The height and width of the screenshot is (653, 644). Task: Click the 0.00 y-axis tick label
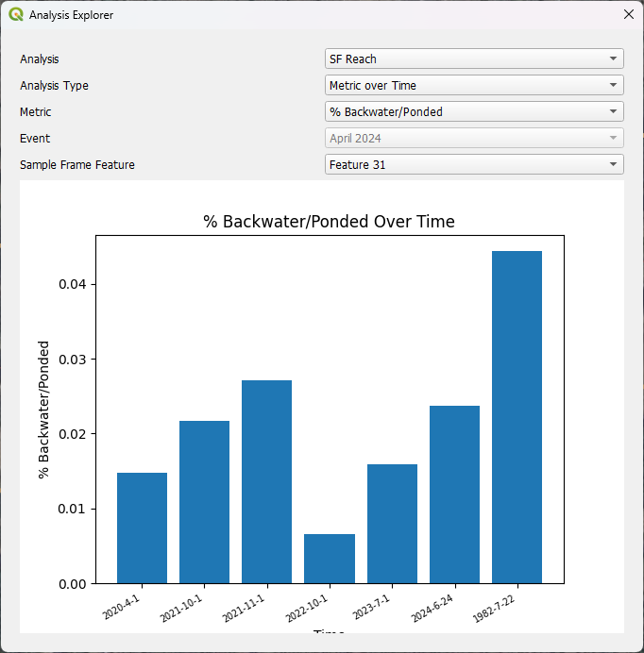(x=72, y=584)
